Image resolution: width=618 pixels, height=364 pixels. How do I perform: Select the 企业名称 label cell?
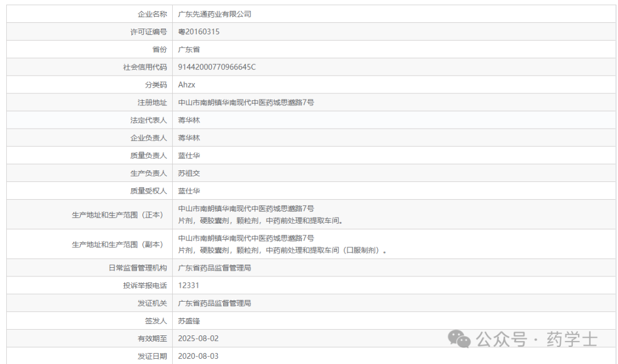(152, 14)
